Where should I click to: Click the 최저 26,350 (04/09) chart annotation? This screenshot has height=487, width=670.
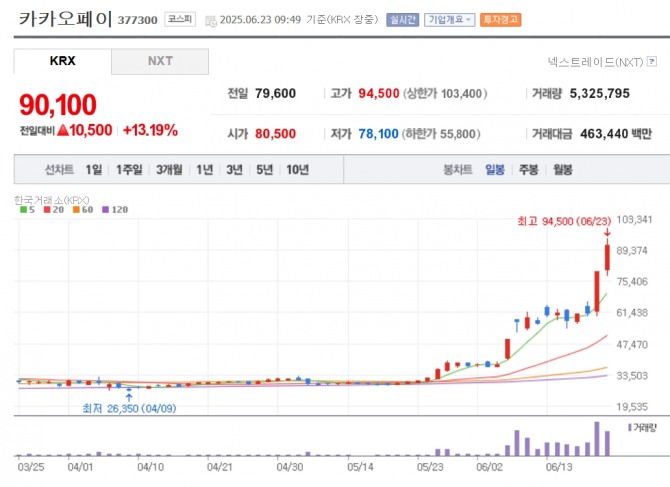click(x=129, y=409)
